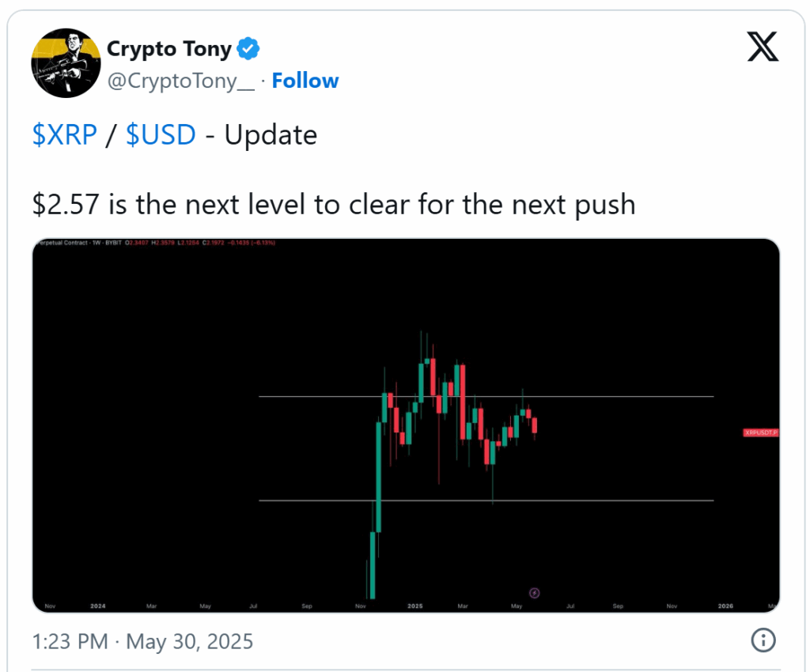
Task: Click the Crypto Tony display name
Action: pyautogui.click(x=169, y=49)
